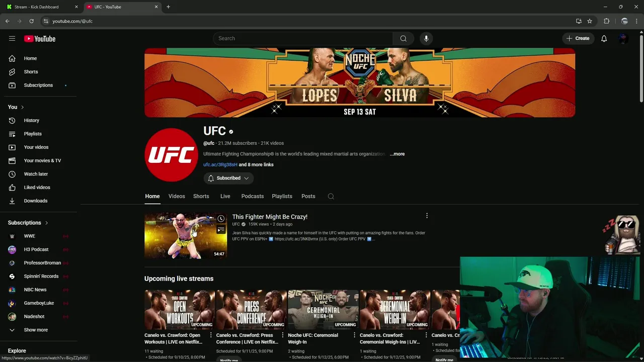Open the Open Workouts stream thumbnail
Image resolution: width=644 pixels, height=362 pixels.
(180, 309)
